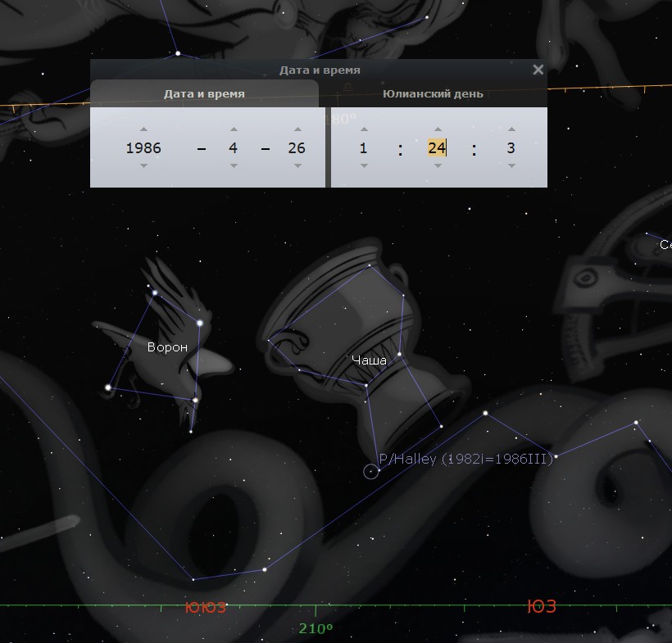Increase the day value 26
The width and height of the screenshot is (672, 643).
click(297, 129)
